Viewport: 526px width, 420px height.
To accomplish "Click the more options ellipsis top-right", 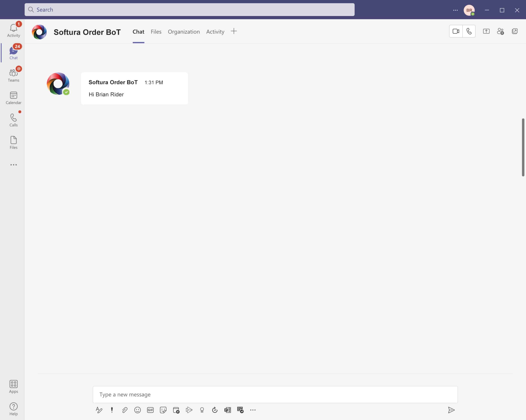I will coord(456,9).
